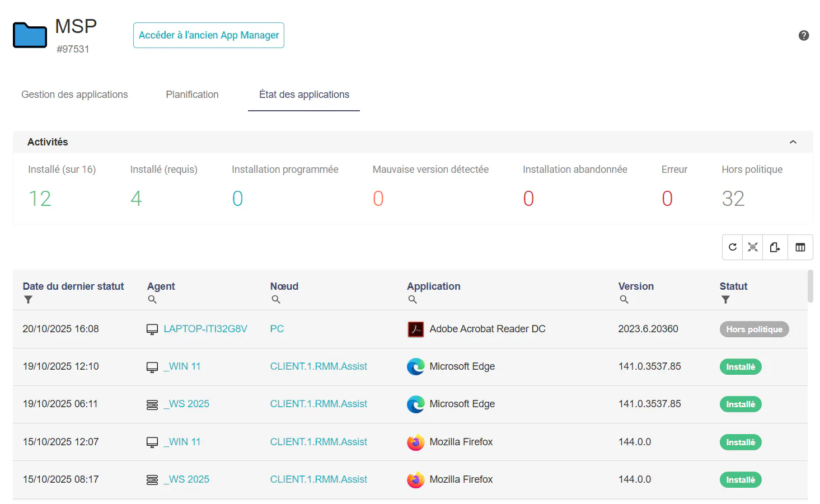Image resolution: width=820 pixels, height=504 pixels.
Task: Click Installé badge in the 15/10/2025 12:07 row
Action: 741,442
